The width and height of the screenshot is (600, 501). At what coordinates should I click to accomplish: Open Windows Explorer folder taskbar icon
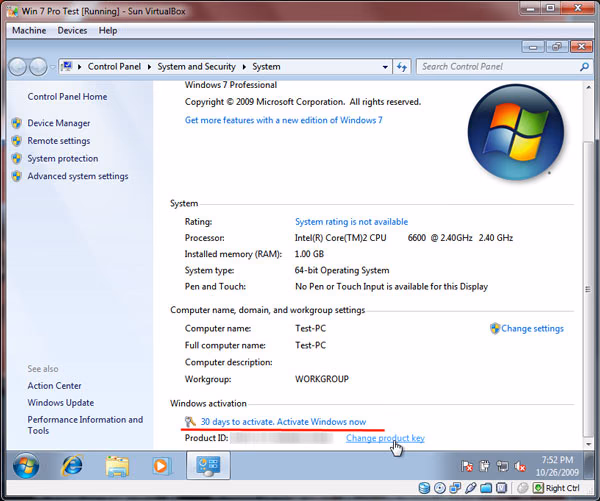tap(117, 466)
